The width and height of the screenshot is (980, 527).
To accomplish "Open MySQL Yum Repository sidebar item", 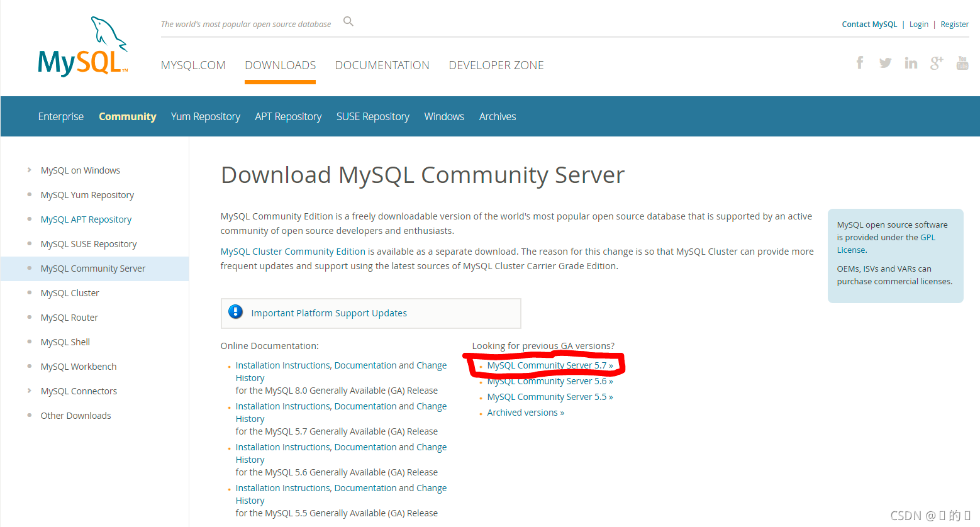I will pos(87,195).
